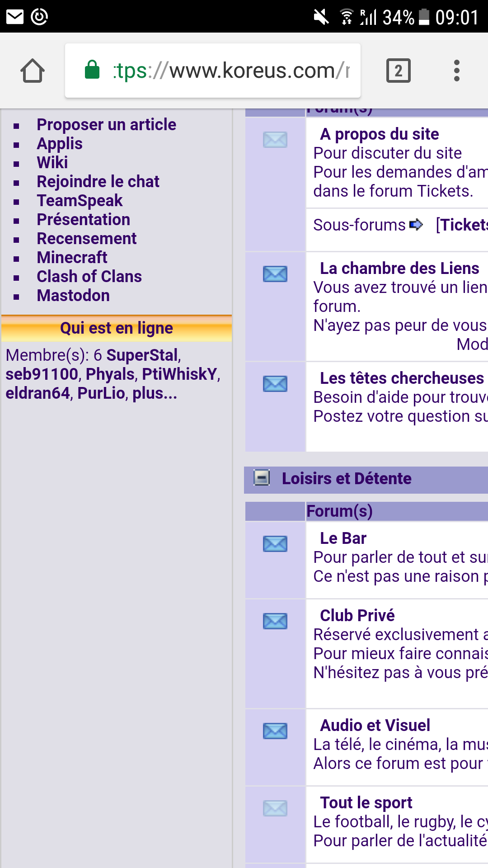Tap the browser home icon
The image size is (488, 868).
tap(33, 71)
